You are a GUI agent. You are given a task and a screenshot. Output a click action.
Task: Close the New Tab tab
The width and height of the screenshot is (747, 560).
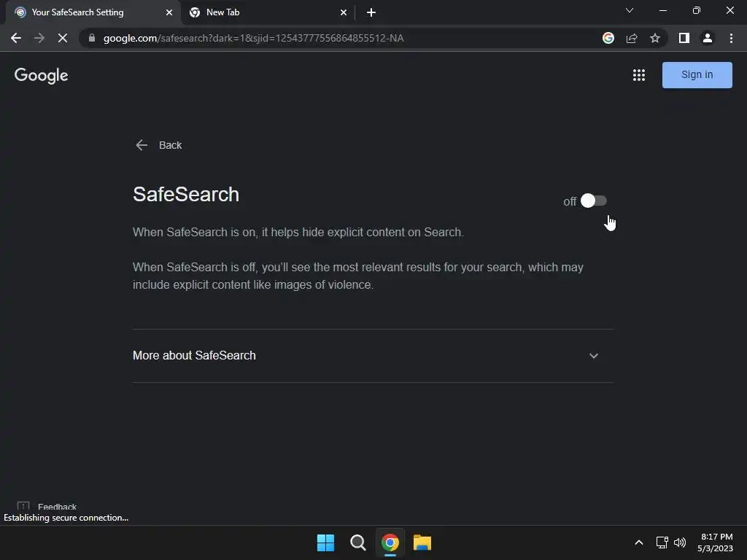coord(344,12)
